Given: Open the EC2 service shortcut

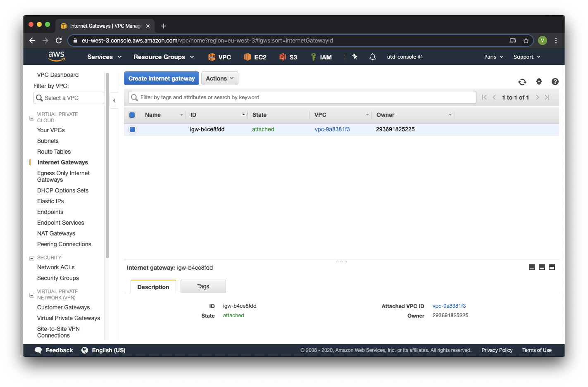Looking at the screenshot, I should pos(255,57).
